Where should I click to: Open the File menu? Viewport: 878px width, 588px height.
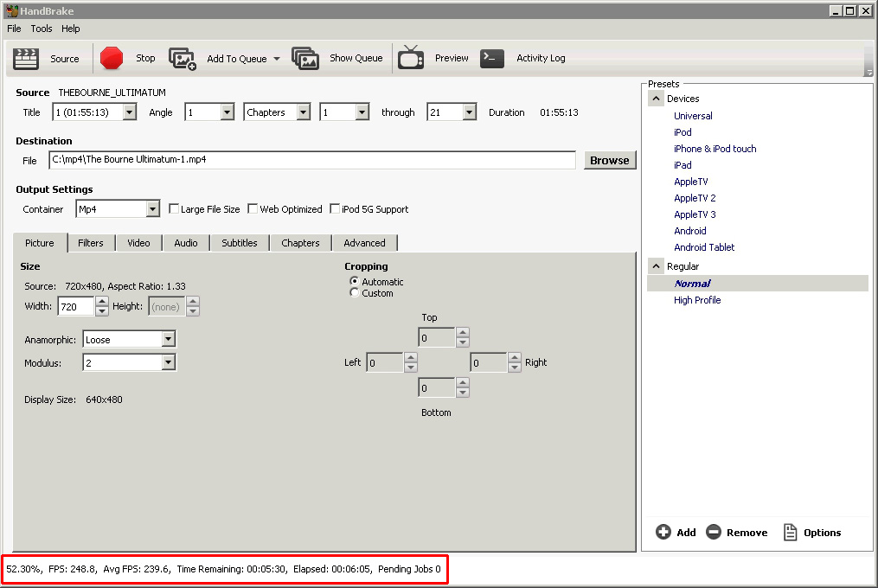[14, 29]
